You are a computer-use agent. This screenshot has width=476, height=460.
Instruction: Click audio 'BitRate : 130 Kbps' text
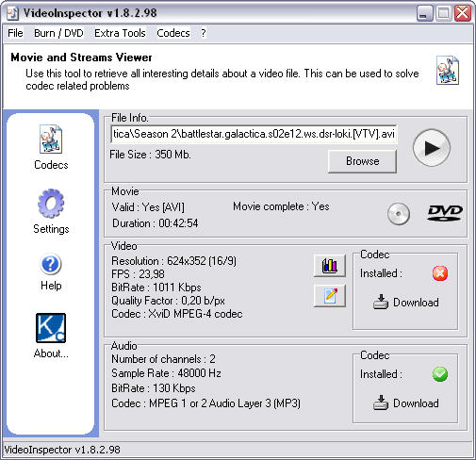pyautogui.click(x=154, y=388)
